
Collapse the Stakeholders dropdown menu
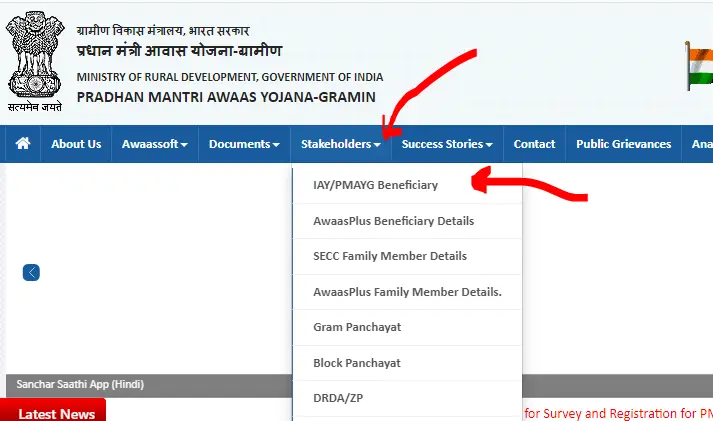[341, 144]
